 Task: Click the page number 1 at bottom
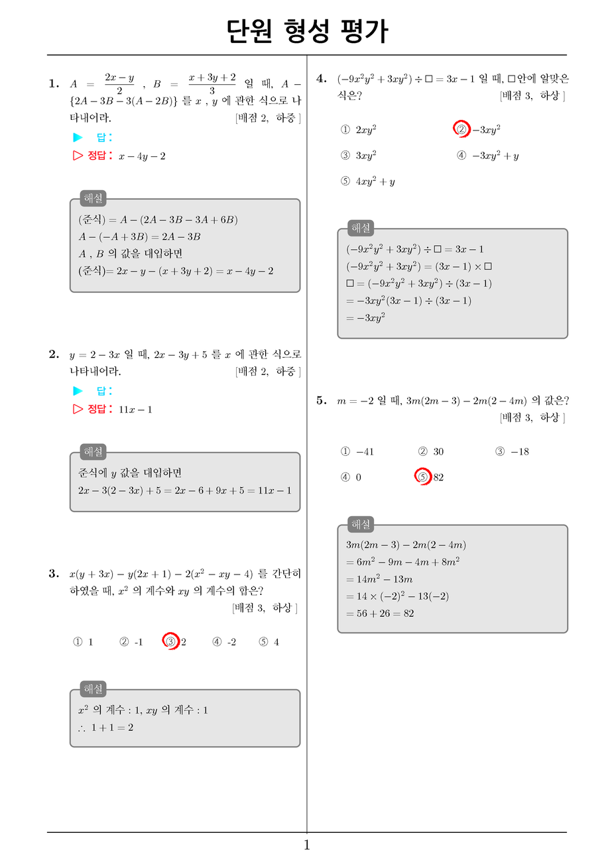coord(307,845)
